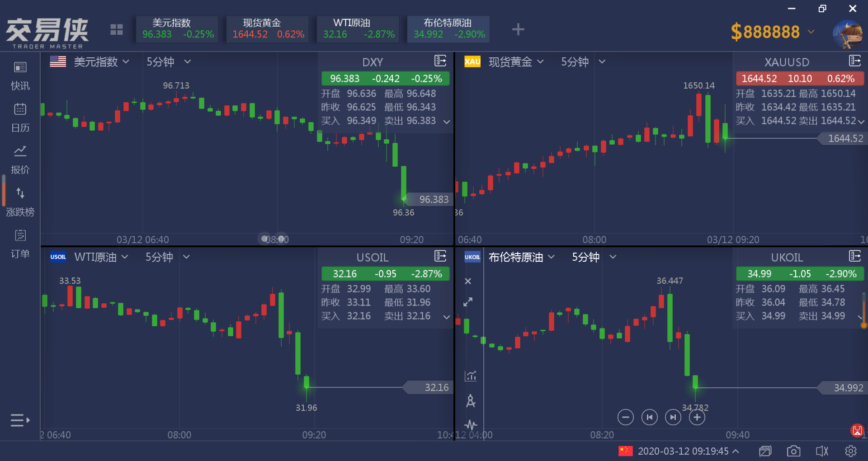Open the 快讯 news panel in sidebar
Viewport: 868px width, 461px height.
[20, 76]
